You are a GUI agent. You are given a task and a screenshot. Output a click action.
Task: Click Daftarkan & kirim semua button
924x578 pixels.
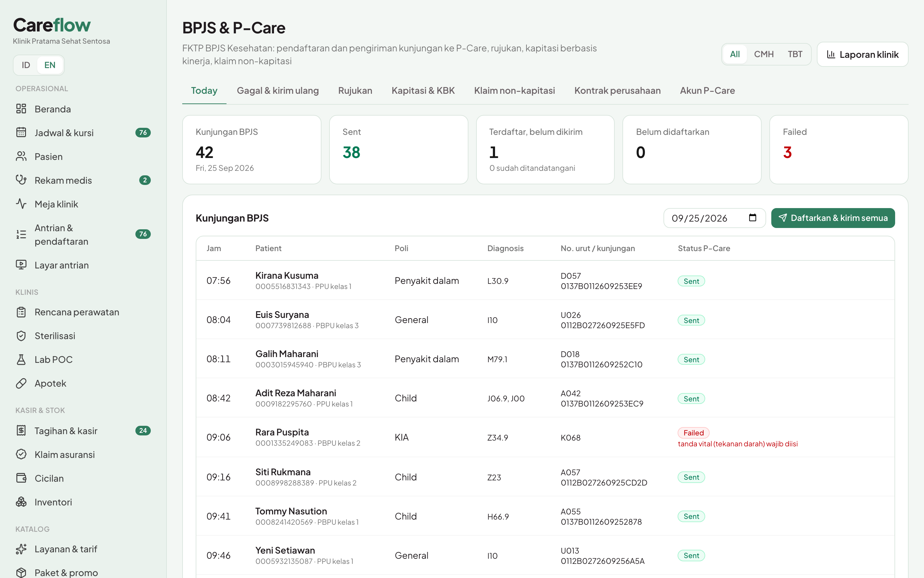coord(833,218)
